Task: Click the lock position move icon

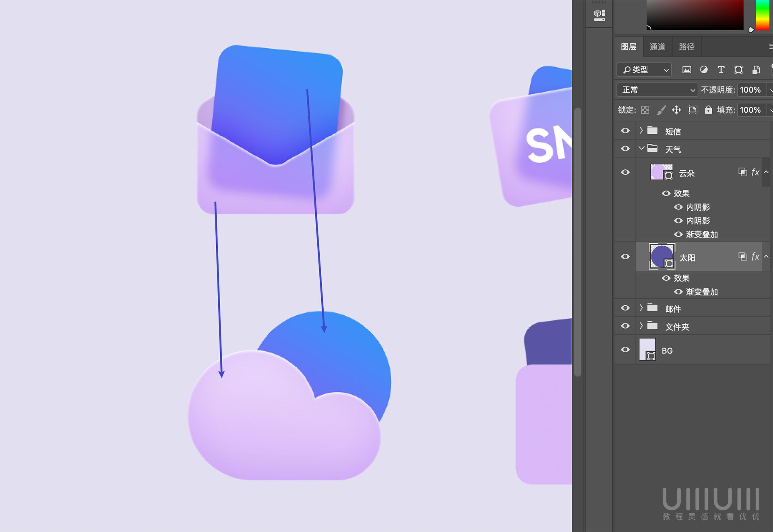Action: click(x=676, y=110)
